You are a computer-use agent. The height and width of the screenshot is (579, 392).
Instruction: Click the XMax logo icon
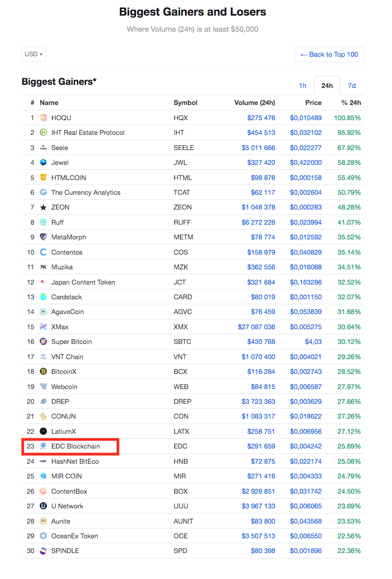tap(43, 327)
